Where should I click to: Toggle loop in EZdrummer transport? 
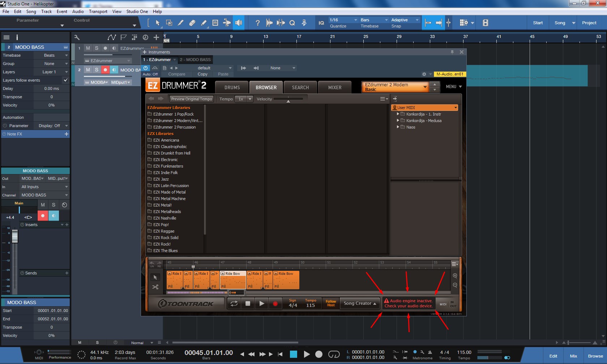pos(234,304)
